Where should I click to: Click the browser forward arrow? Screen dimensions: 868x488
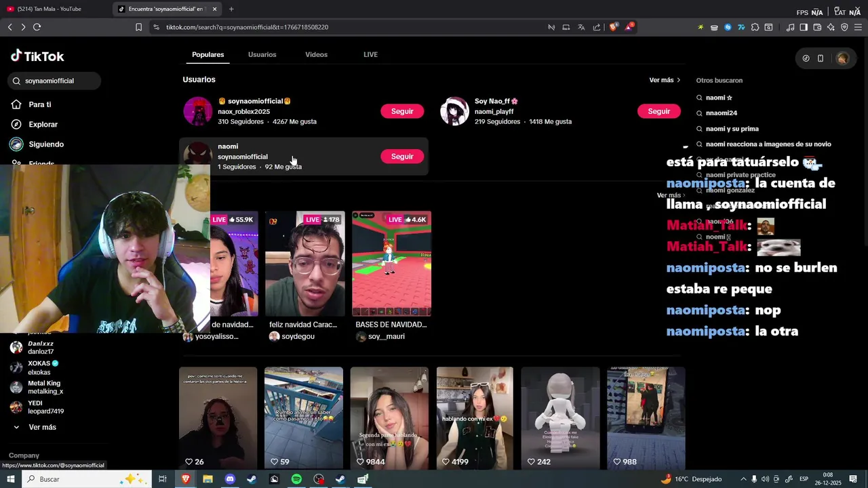click(x=23, y=27)
